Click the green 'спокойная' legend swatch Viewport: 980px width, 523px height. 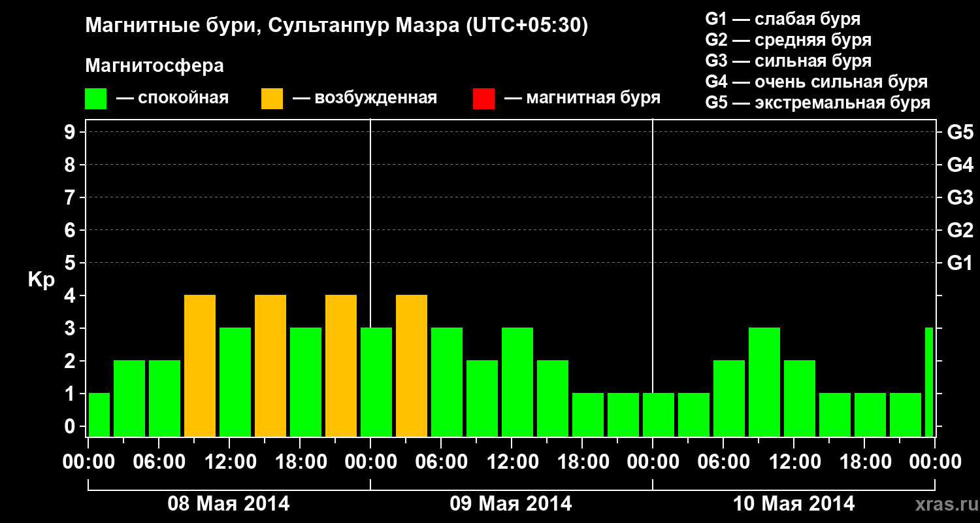click(x=96, y=99)
